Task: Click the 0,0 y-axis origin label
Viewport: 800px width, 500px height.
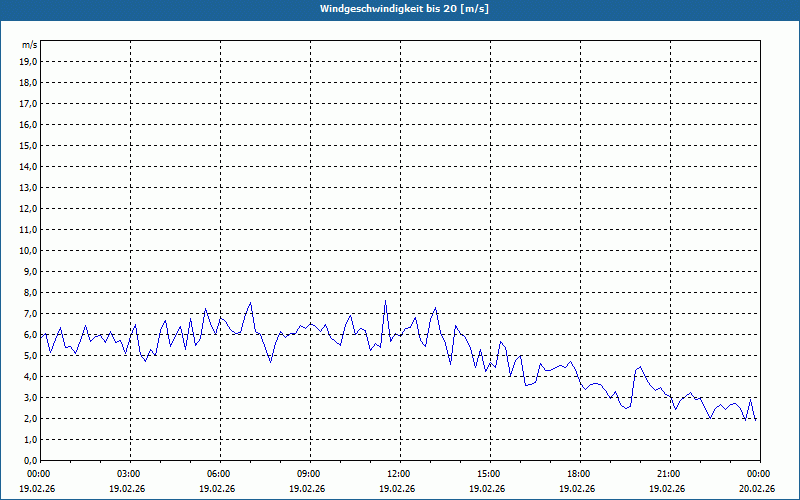Action: (x=28, y=460)
